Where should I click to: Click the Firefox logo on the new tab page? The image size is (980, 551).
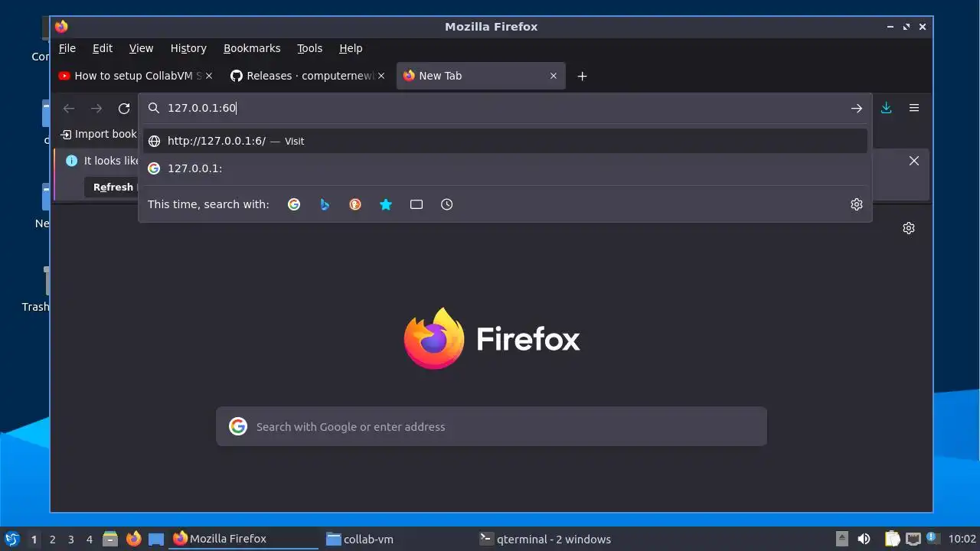click(434, 338)
